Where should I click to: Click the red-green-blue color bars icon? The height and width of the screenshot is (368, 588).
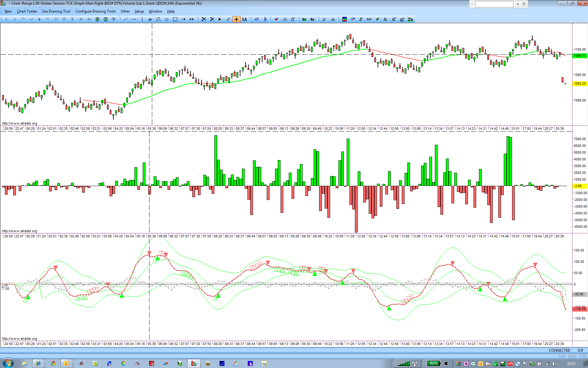click(x=345, y=19)
